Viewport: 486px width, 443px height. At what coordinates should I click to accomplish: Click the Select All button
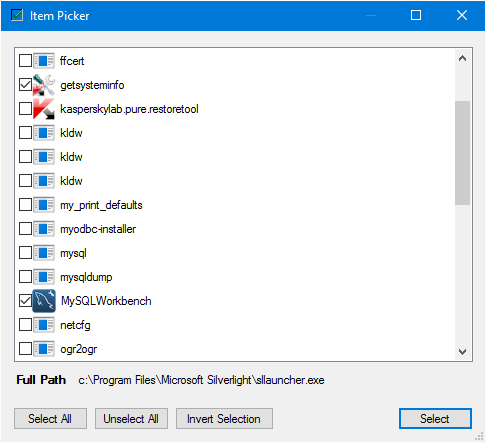point(50,419)
